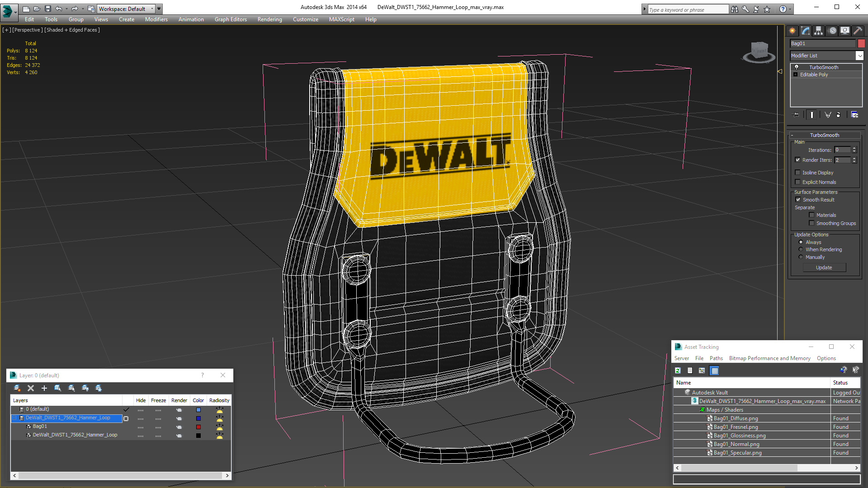
Task: Enable Explicit Normals checkbox
Action: click(798, 182)
